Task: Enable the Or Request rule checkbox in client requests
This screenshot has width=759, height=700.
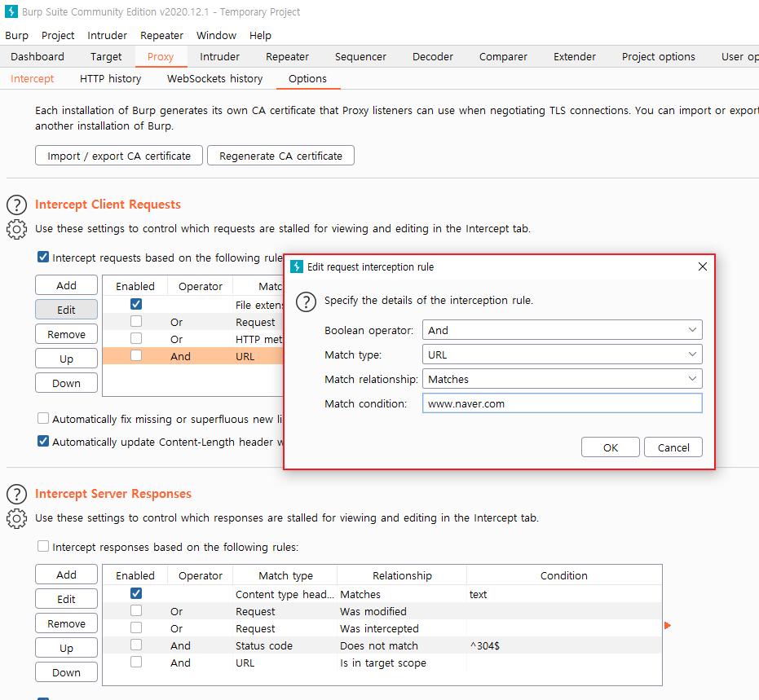Action: pyautogui.click(x=136, y=321)
